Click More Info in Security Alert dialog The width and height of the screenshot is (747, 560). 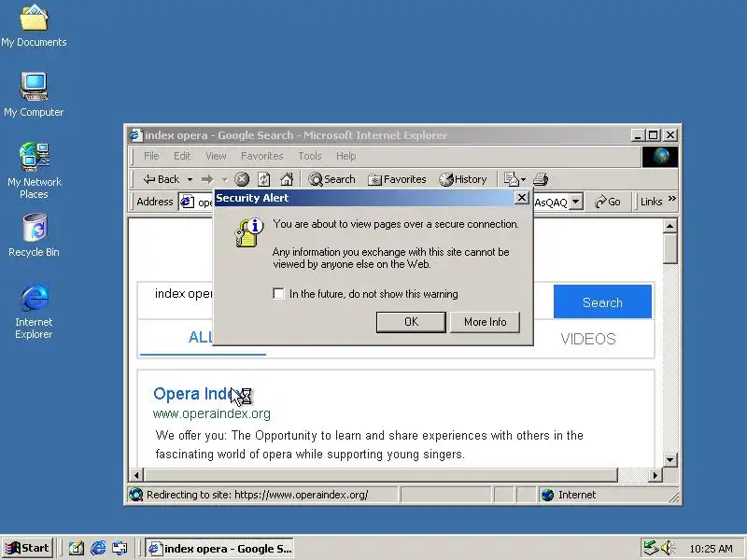pos(485,322)
